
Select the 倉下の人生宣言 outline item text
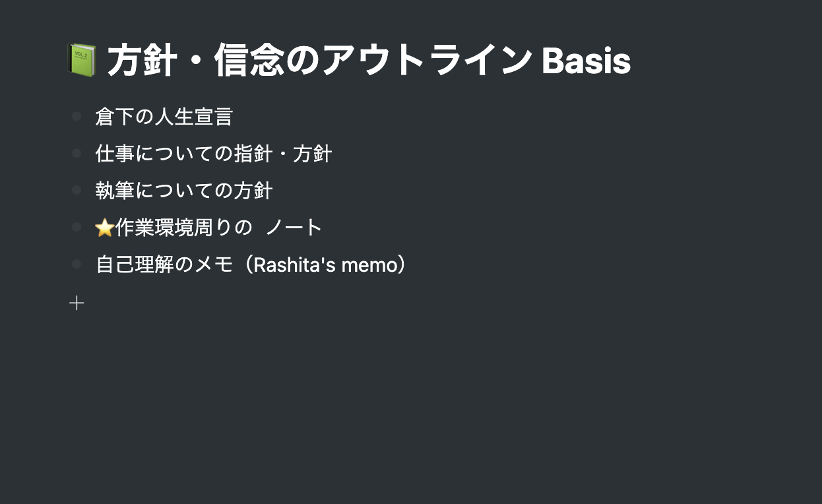[164, 117]
